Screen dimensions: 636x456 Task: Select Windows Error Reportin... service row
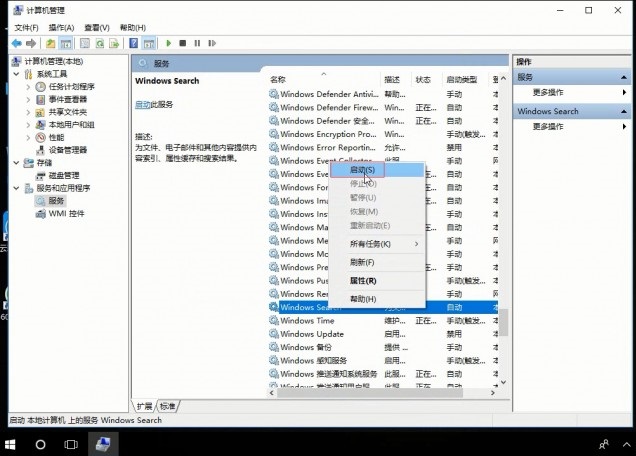click(x=382, y=147)
